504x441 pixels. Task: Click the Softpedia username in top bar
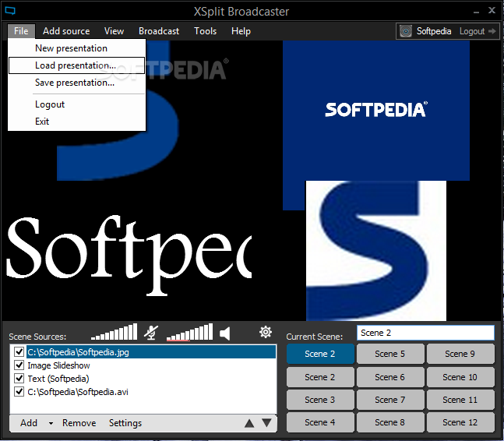[434, 31]
